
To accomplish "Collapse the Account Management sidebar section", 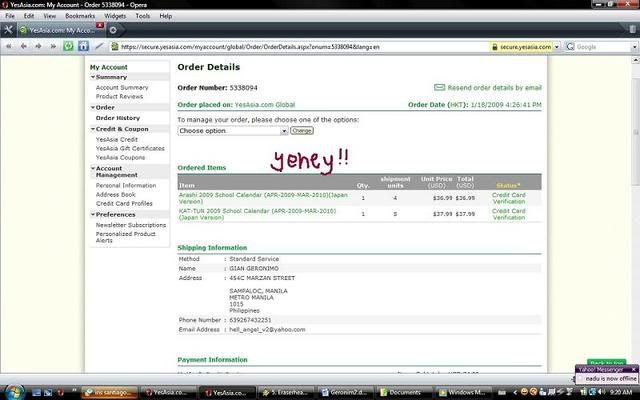I will pyautogui.click(x=92, y=168).
